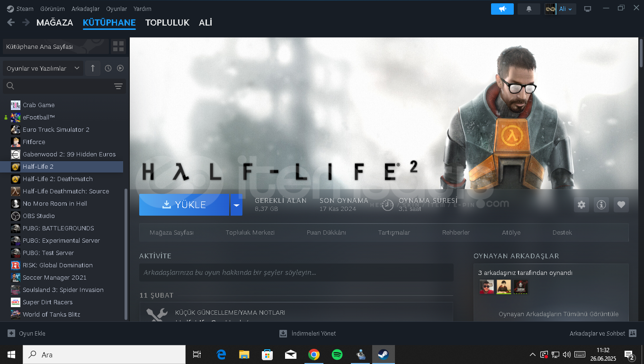Select Soccer Manager 2021 in list
Screen dimensions: 644x364
pyautogui.click(x=63, y=277)
